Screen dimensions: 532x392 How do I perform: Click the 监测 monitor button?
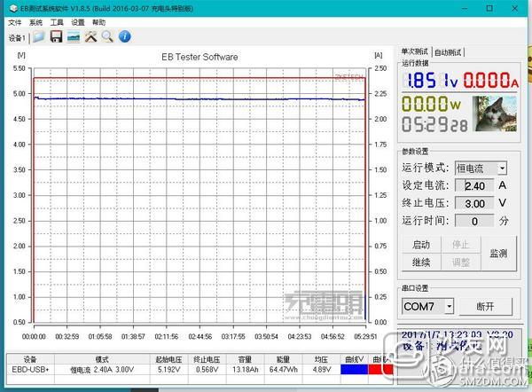[x=498, y=254]
